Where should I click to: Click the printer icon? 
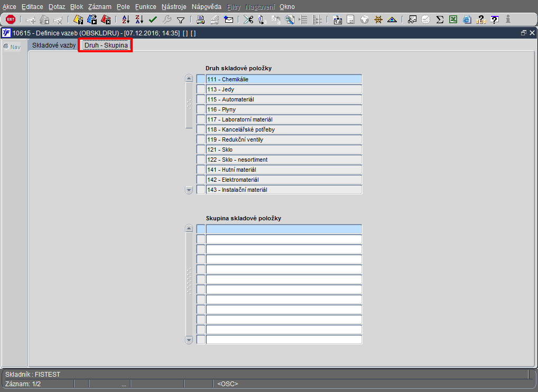[x=200, y=20]
